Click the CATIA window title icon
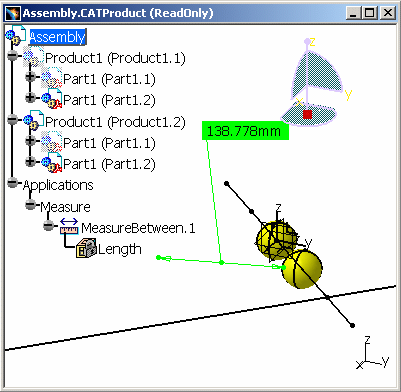 tap(13, 14)
